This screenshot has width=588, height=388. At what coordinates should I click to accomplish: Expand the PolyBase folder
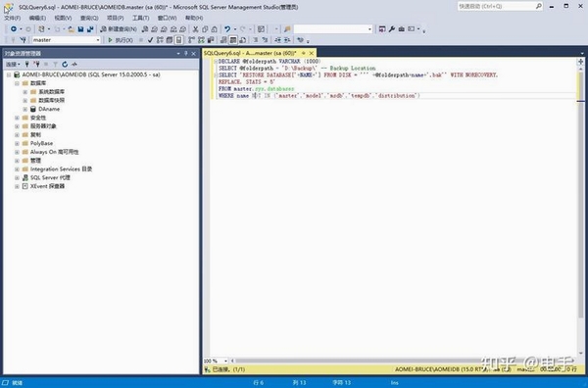[17, 144]
